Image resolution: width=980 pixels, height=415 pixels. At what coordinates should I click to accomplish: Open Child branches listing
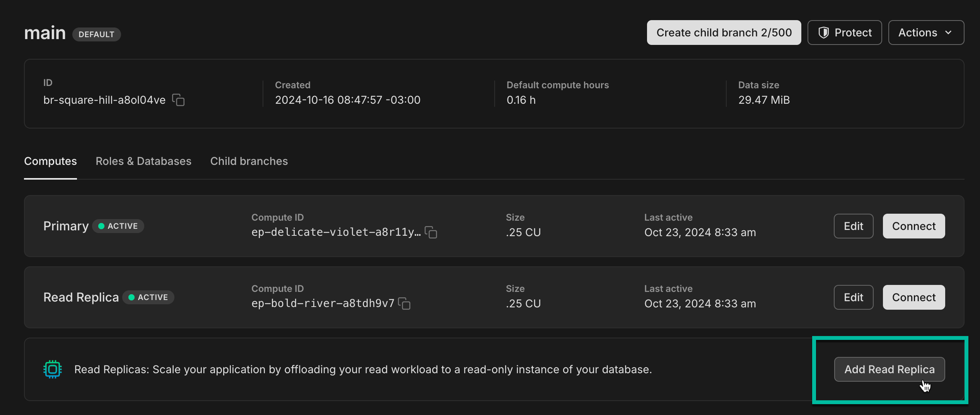249,161
